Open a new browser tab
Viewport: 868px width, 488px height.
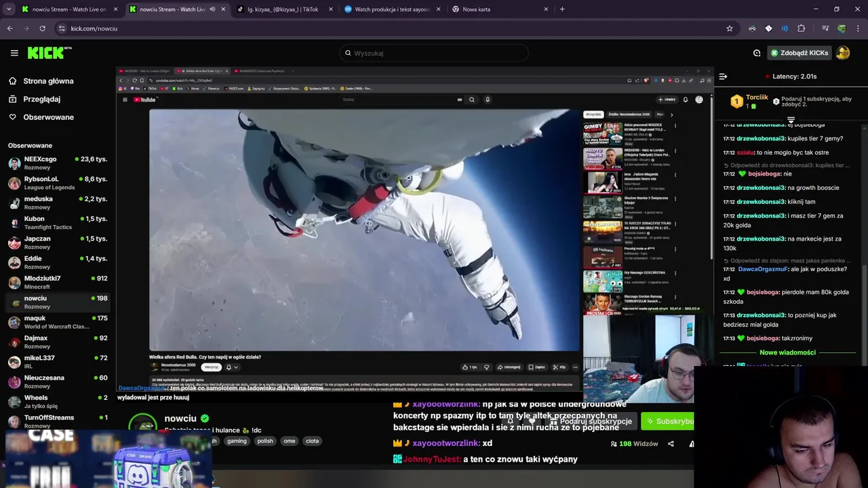pos(562,9)
